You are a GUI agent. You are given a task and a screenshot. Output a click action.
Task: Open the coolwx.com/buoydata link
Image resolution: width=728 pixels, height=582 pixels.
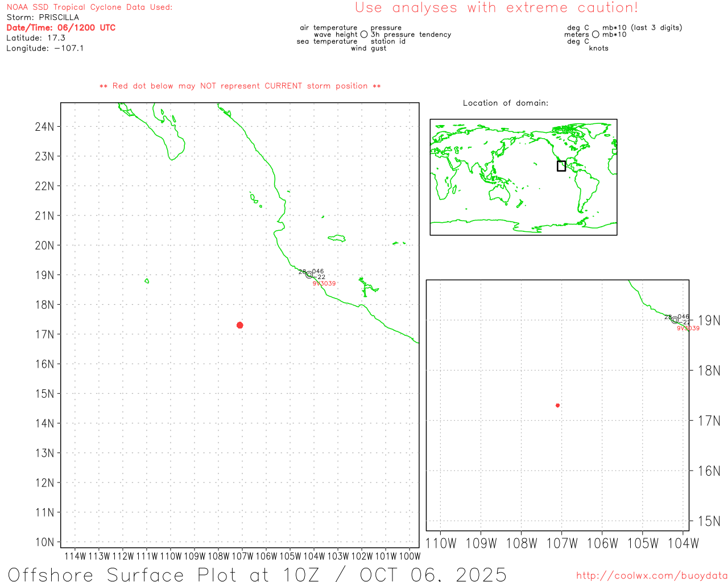click(651, 576)
